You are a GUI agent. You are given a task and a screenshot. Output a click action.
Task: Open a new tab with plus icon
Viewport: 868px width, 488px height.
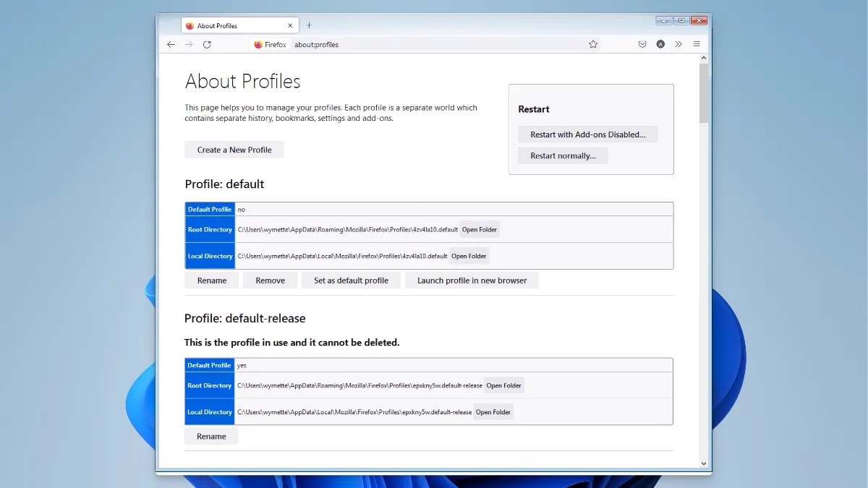[310, 25]
